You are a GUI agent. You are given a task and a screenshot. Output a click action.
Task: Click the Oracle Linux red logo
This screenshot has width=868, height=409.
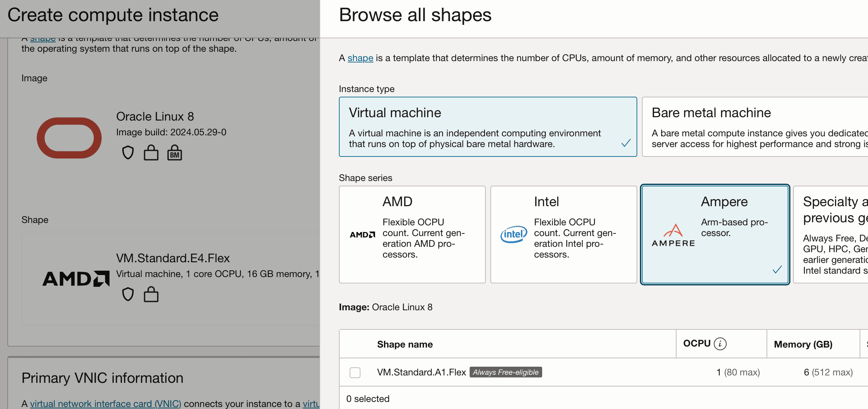click(x=69, y=138)
